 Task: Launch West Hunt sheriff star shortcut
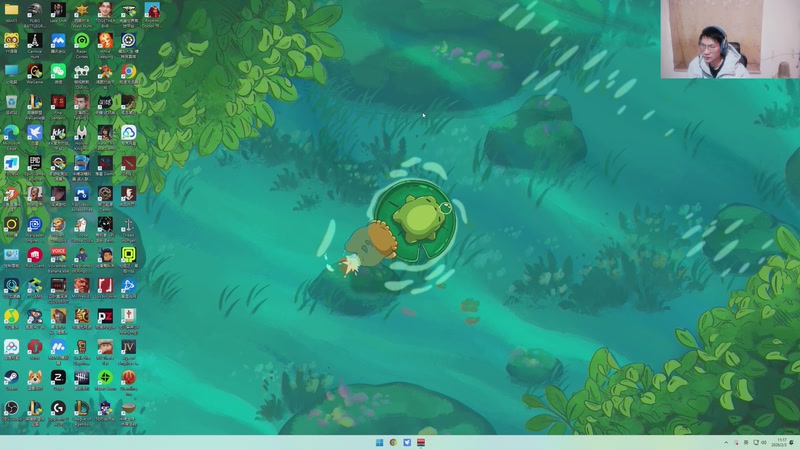click(x=82, y=10)
